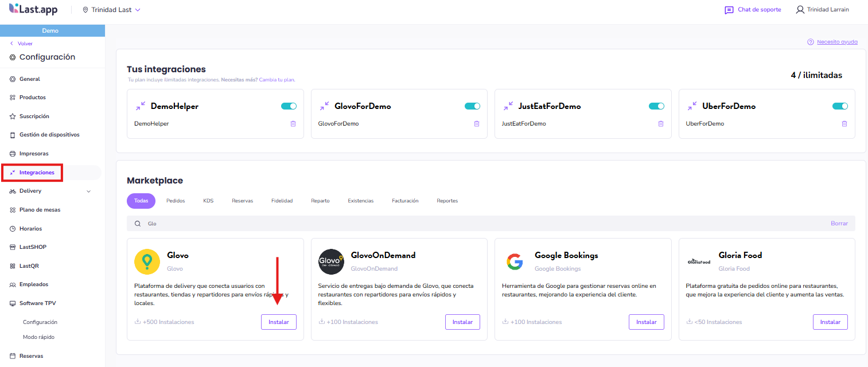The height and width of the screenshot is (367, 868).
Task: Click the trash icon under UberForDemo
Action: coord(844,124)
